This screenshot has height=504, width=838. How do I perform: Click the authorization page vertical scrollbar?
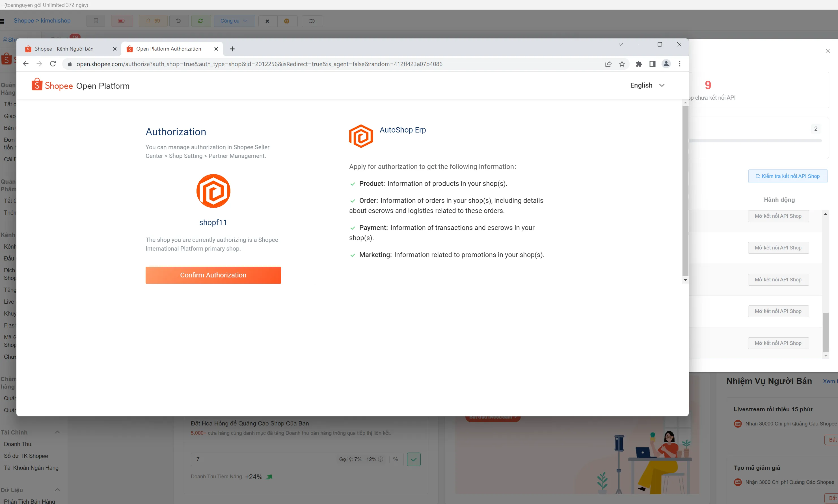click(x=685, y=191)
